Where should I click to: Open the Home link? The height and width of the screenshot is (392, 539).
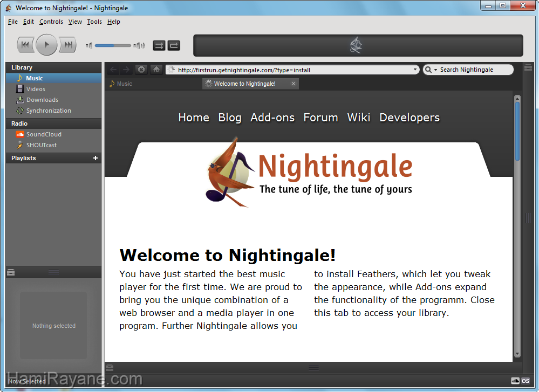[194, 118]
